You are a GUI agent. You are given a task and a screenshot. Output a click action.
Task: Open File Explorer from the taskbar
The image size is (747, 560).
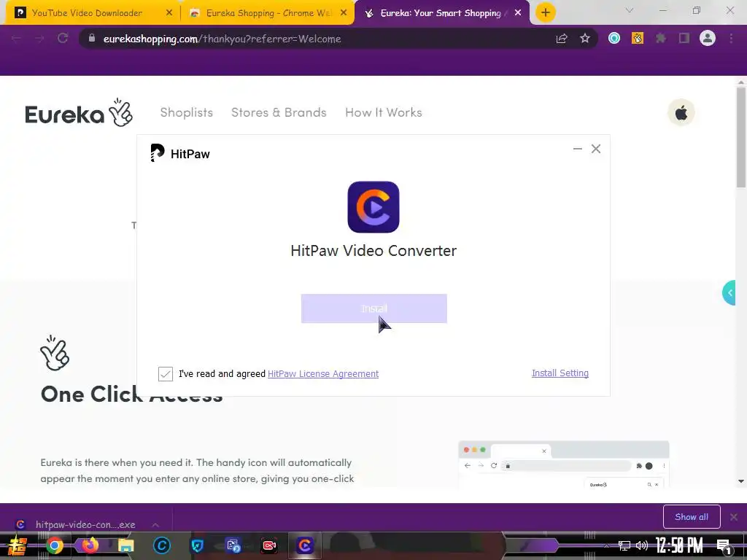pyautogui.click(x=125, y=545)
